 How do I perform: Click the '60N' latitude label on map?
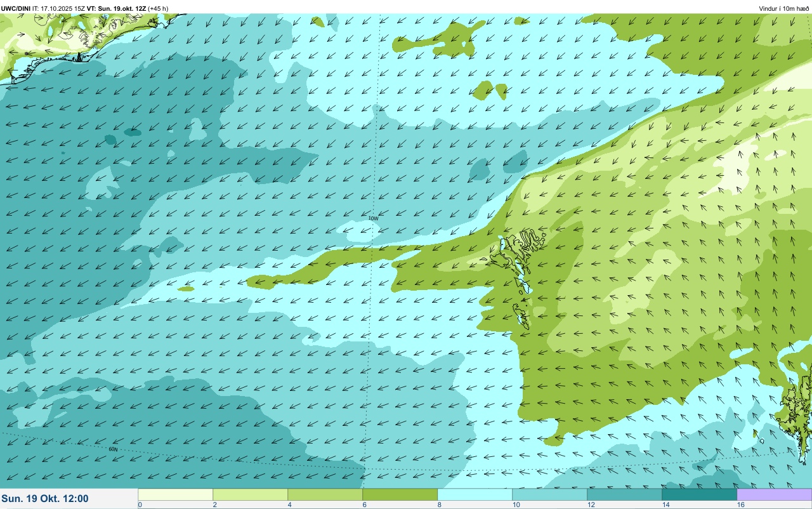pyautogui.click(x=113, y=449)
